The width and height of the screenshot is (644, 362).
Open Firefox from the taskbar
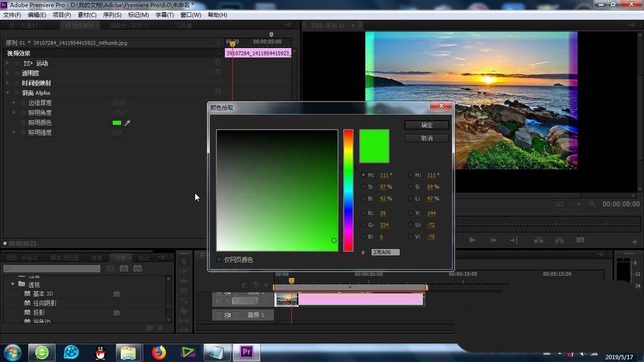tap(158, 352)
